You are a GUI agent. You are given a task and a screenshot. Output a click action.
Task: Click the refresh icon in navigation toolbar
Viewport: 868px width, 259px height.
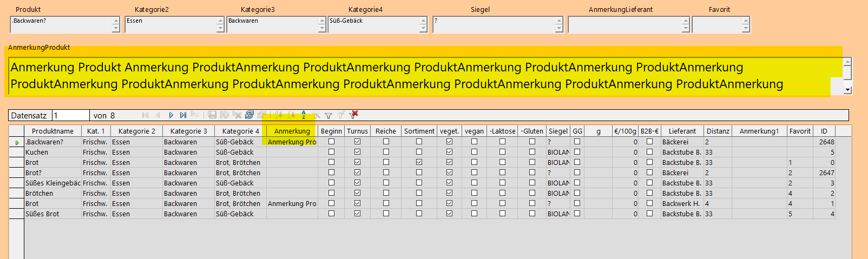249,115
